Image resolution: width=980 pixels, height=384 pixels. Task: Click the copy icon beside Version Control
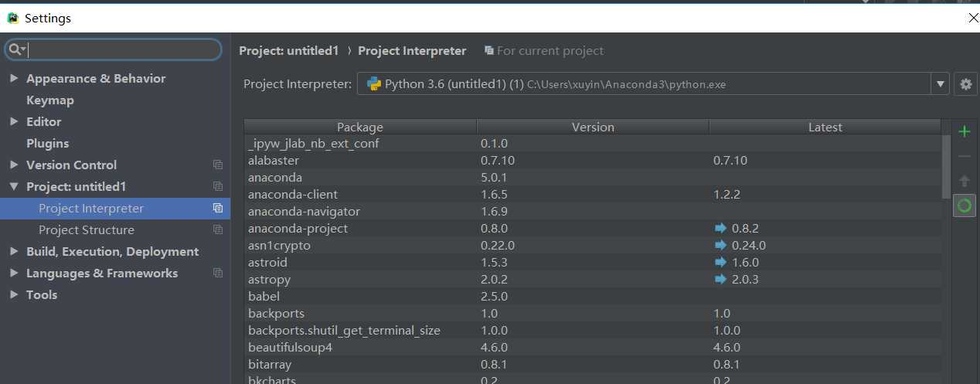tap(218, 165)
